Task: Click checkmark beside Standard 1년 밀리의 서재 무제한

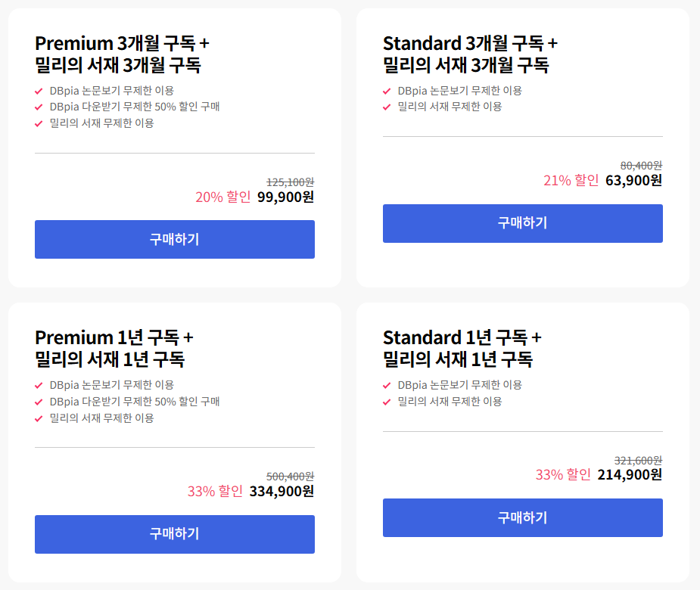Action: tap(387, 402)
